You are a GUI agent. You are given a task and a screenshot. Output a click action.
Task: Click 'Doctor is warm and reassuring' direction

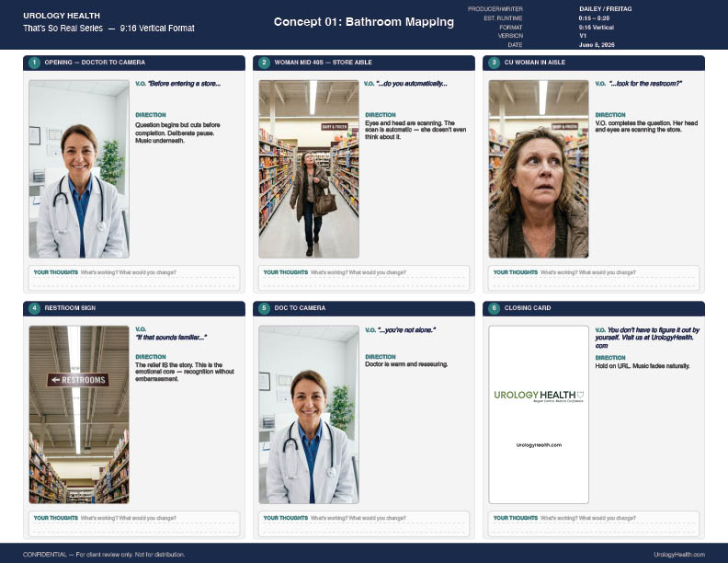tap(406, 364)
